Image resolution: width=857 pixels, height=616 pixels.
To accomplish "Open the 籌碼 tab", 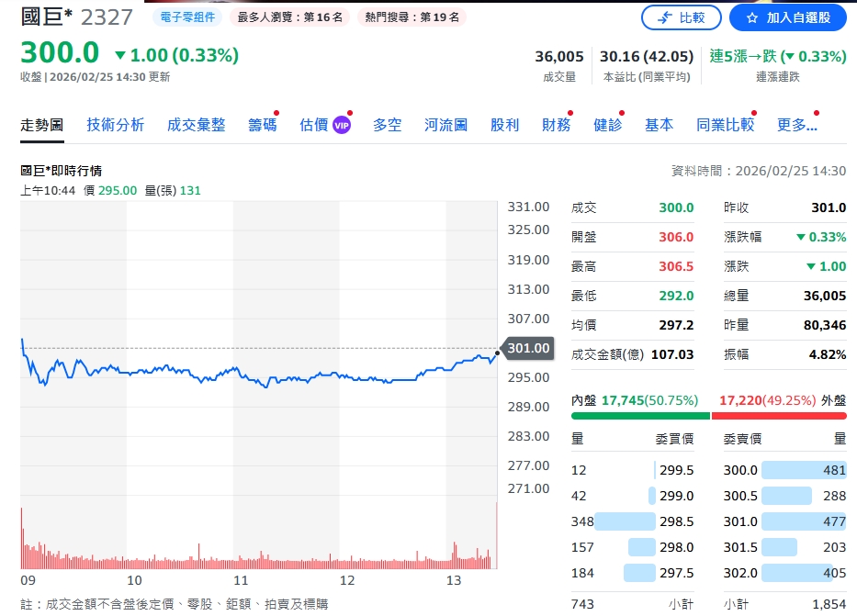I will click(x=264, y=126).
